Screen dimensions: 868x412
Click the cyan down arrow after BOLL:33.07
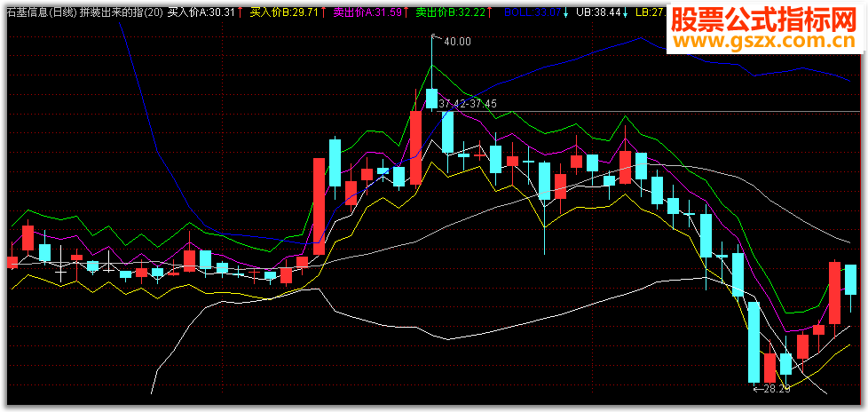tap(565, 12)
